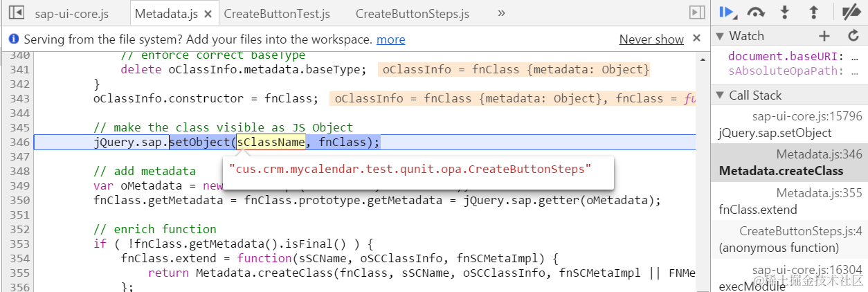The width and height of the screenshot is (868, 292).
Task: Select the document.baseURI watch expression
Action: (794, 56)
